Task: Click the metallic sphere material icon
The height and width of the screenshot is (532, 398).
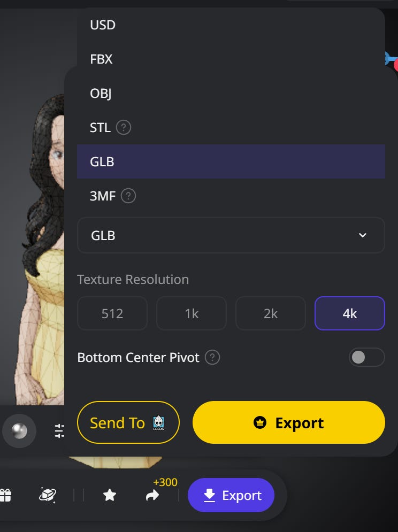Action: click(19, 431)
